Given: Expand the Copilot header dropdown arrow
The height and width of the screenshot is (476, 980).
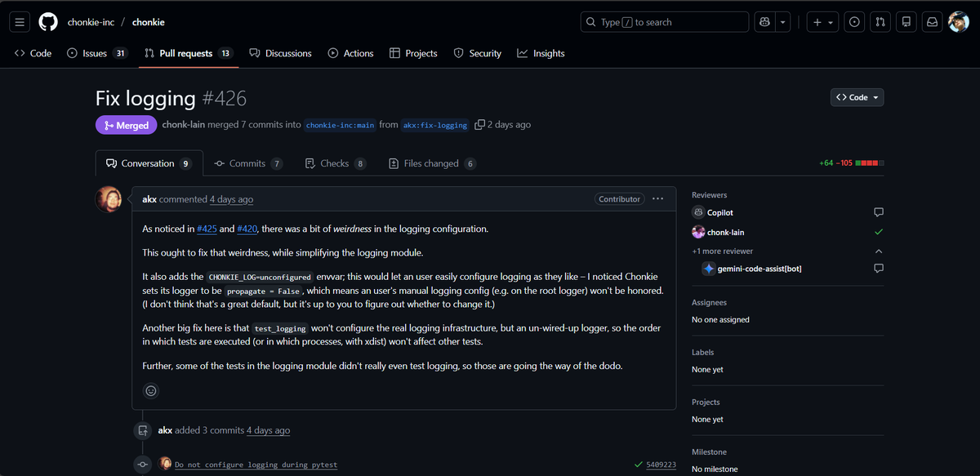Looking at the screenshot, I should pos(783,22).
